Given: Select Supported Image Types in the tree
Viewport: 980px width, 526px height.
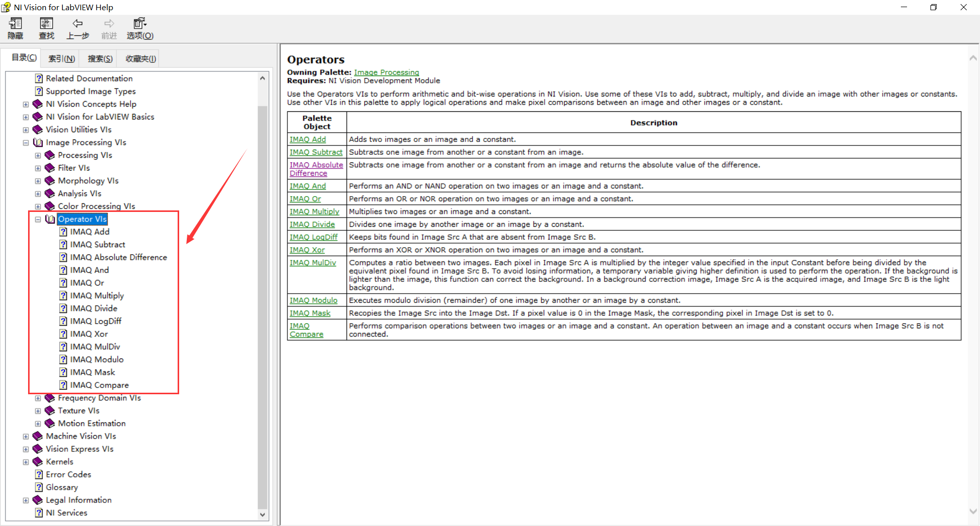Looking at the screenshot, I should tap(91, 91).
